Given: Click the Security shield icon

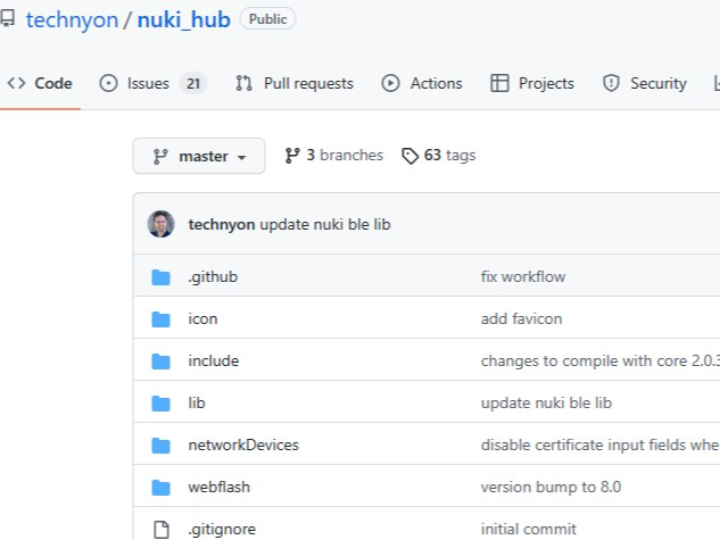Looking at the screenshot, I should tap(611, 84).
